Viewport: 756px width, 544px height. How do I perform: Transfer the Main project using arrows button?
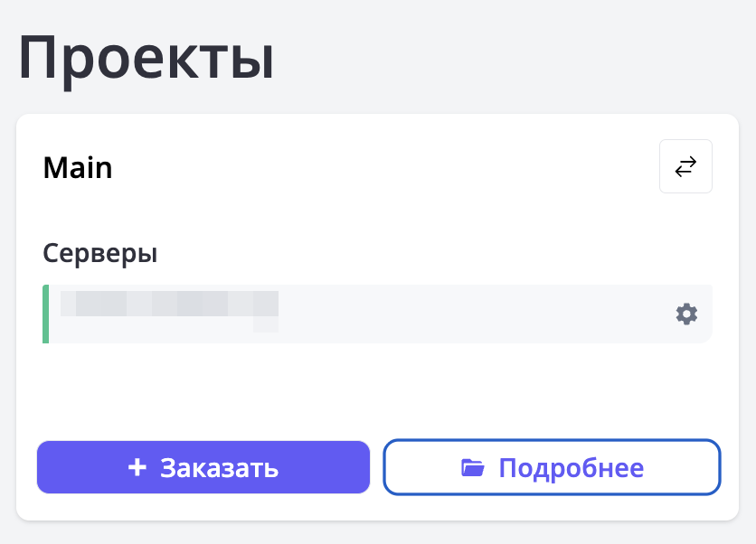[x=685, y=166]
